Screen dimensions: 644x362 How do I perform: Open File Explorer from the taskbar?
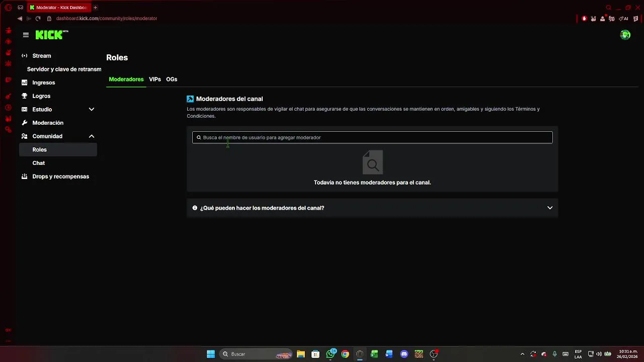(x=301, y=354)
